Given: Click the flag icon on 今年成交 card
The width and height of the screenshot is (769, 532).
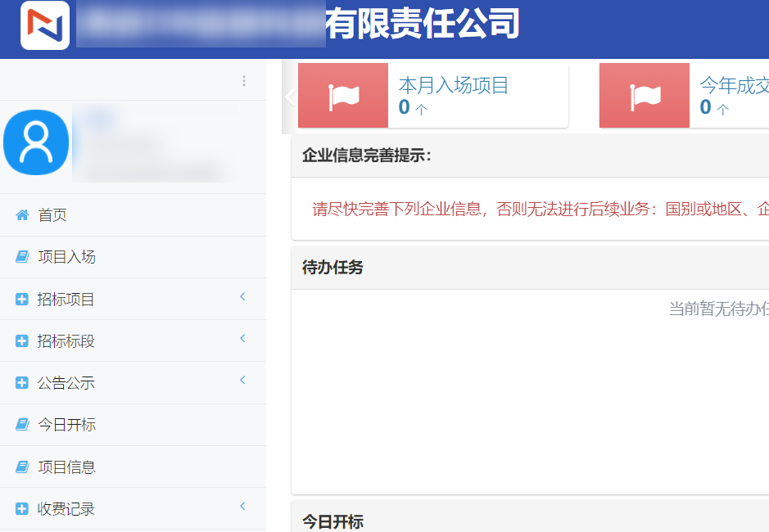Looking at the screenshot, I should point(645,96).
